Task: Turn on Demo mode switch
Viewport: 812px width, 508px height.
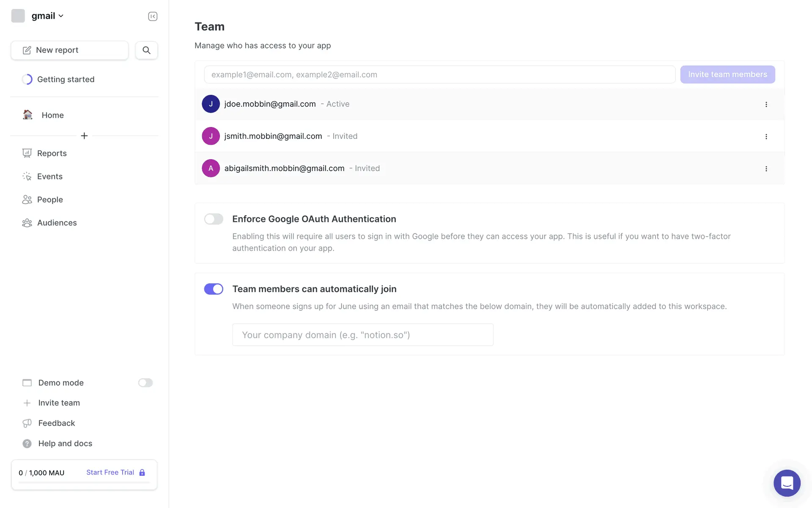Action: pyautogui.click(x=145, y=383)
